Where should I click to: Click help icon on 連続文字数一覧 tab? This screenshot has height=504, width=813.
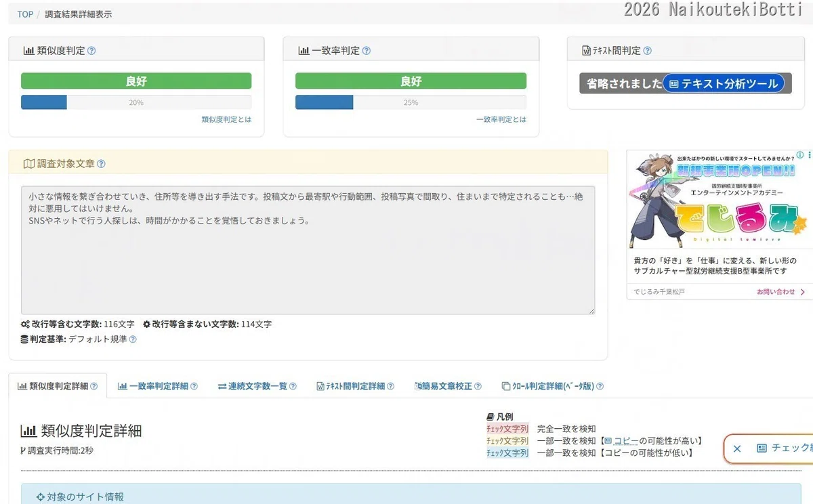point(293,387)
